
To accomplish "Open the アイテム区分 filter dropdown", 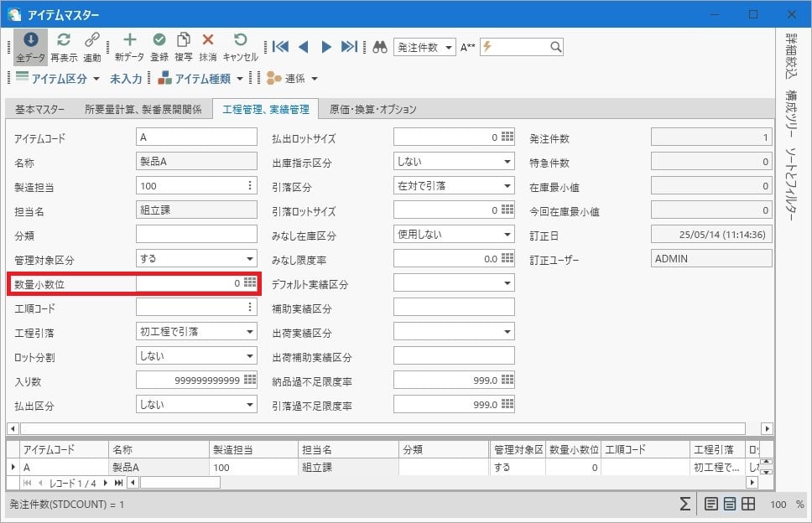I will pyautogui.click(x=95, y=79).
